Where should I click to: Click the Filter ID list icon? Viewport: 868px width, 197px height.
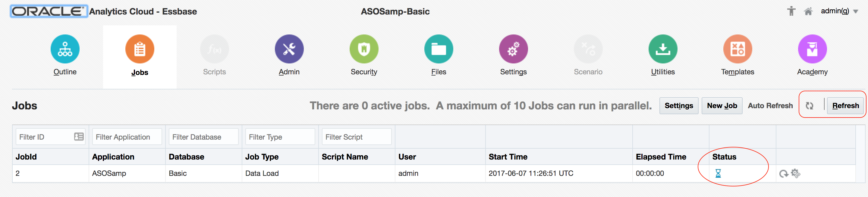pyautogui.click(x=79, y=137)
